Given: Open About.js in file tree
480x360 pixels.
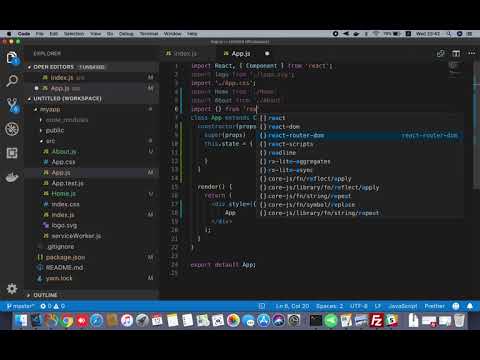Looking at the screenshot, I should 64,152.
